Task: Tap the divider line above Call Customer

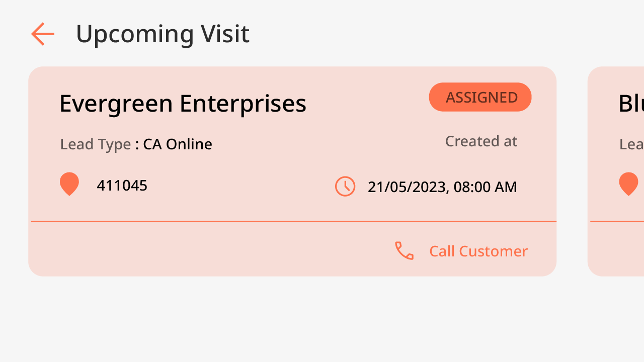Action: (294, 221)
